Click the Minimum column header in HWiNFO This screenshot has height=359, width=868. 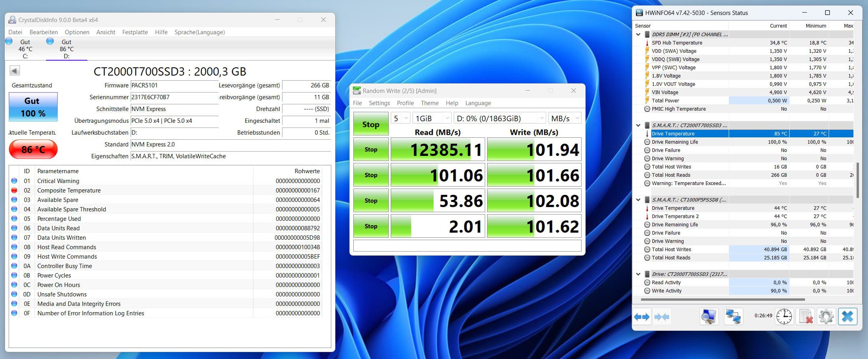816,26
